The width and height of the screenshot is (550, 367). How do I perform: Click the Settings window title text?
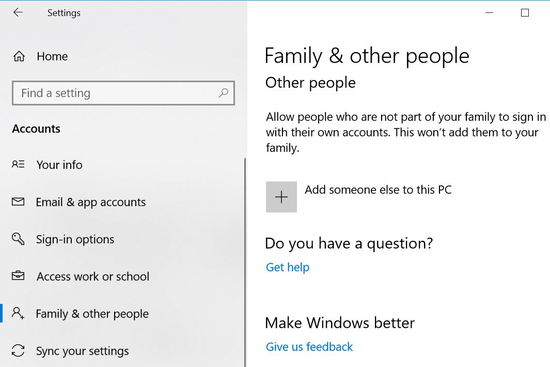coord(64,13)
